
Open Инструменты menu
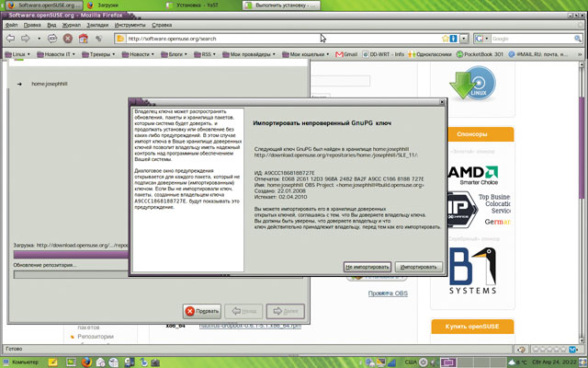coord(130,25)
